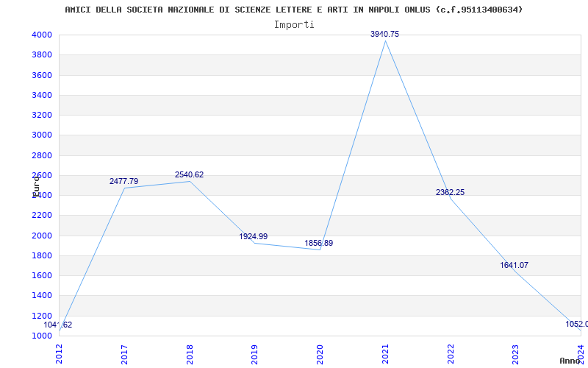The image size is (588, 368).
Task: Click the x-axis year label 2020
Action: 320,355
